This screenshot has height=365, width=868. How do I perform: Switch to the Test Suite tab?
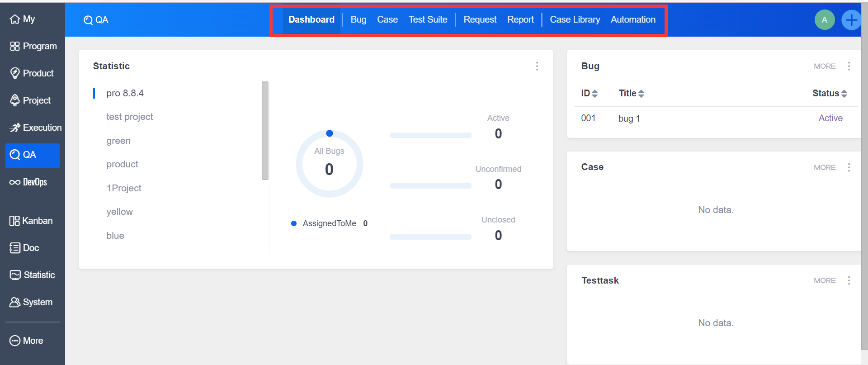[x=428, y=19]
